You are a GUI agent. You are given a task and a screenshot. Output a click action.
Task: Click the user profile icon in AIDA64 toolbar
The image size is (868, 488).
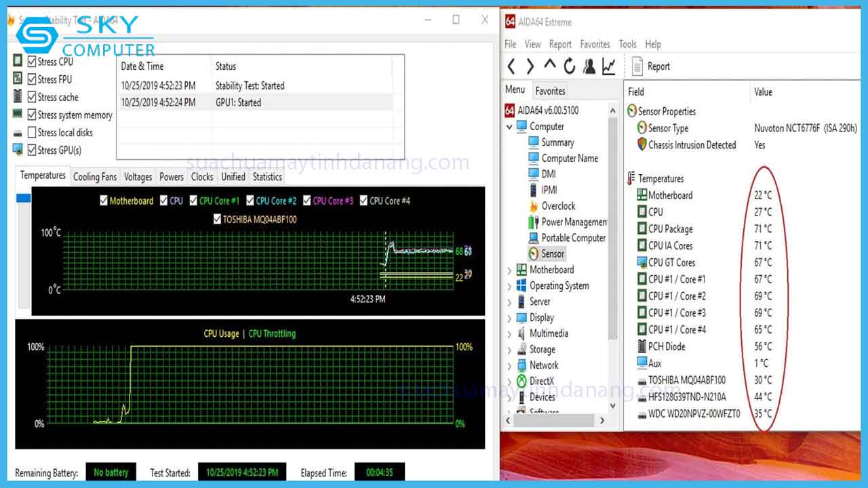click(x=589, y=66)
